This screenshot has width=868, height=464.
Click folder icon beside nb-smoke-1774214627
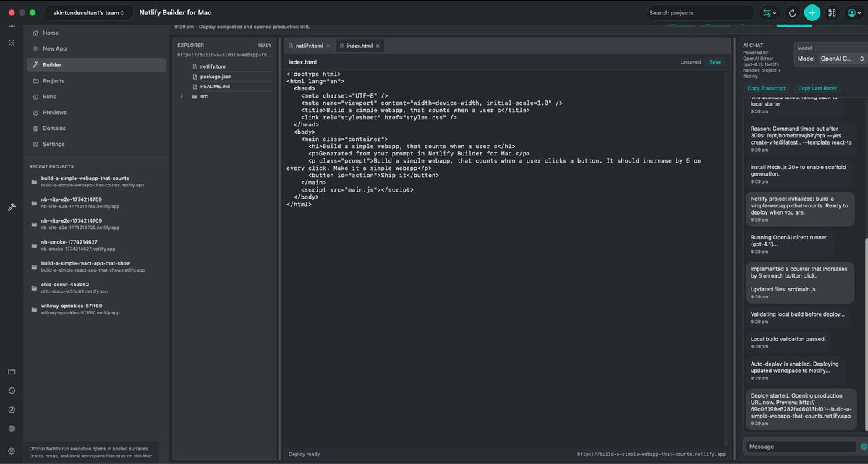click(34, 246)
